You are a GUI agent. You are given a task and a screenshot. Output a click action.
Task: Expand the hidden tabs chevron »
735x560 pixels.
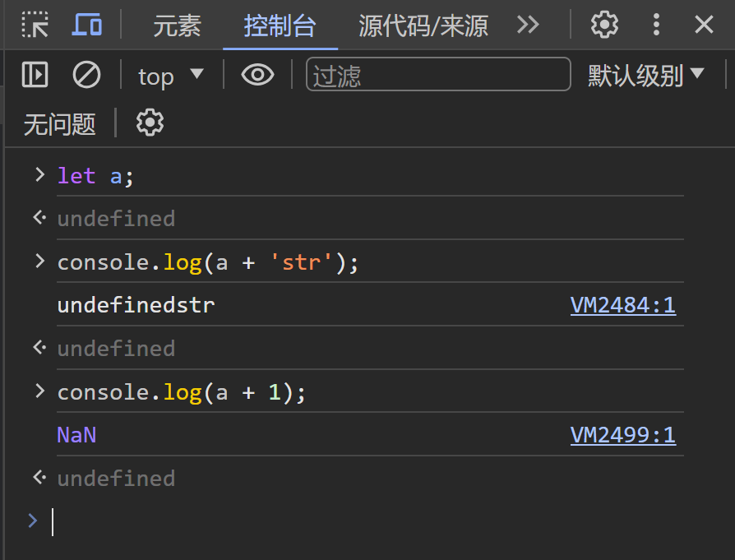527,25
